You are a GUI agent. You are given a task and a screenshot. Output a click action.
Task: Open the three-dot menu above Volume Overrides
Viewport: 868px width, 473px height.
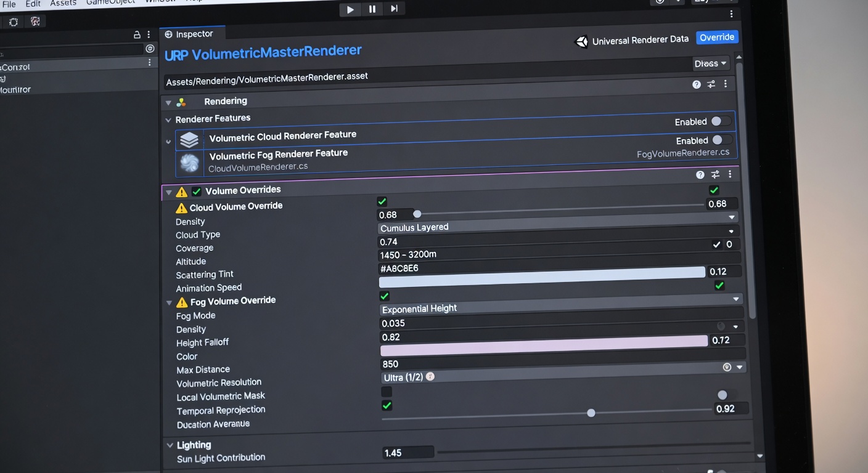click(x=730, y=174)
